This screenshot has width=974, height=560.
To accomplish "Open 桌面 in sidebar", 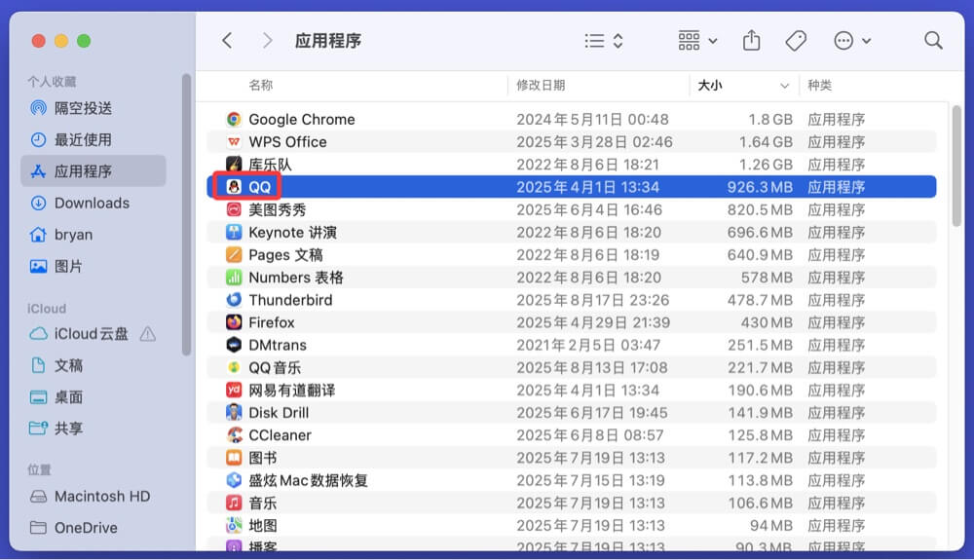I will [94, 396].
